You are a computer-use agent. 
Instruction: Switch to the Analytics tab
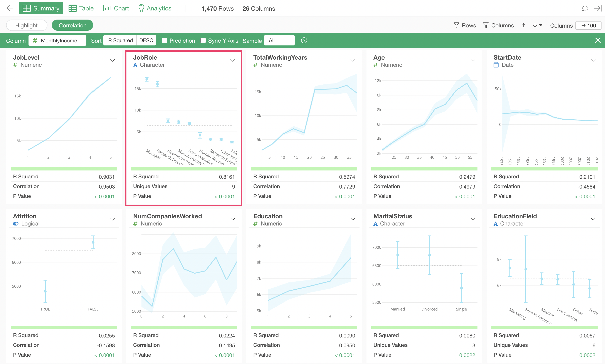pyautogui.click(x=155, y=8)
